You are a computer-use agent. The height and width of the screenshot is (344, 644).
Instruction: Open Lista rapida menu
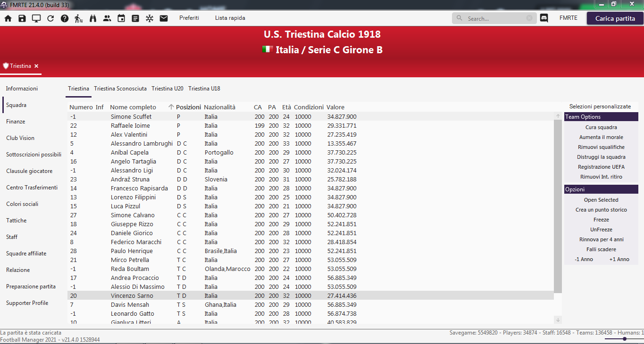click(230, 18)
